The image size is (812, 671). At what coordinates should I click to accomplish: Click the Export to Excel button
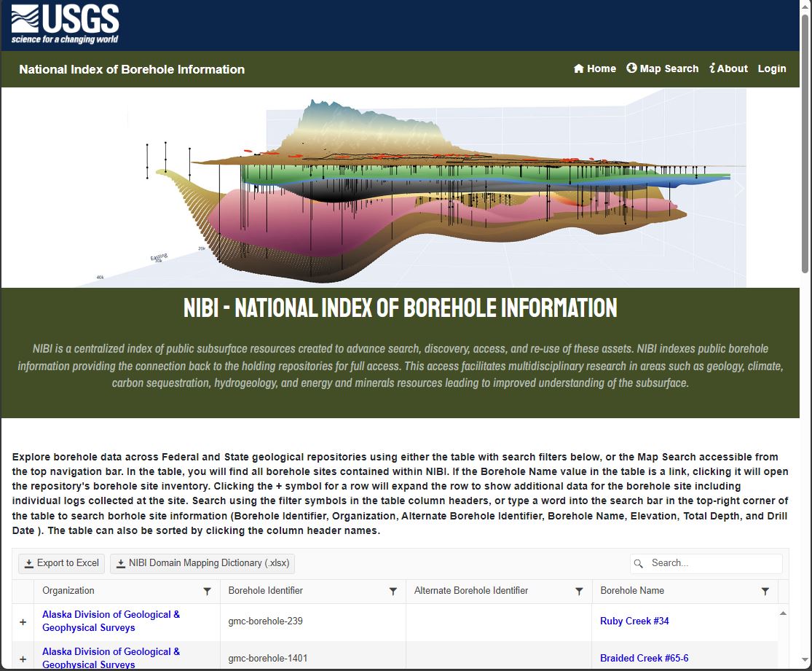click(x=62, y=563)
